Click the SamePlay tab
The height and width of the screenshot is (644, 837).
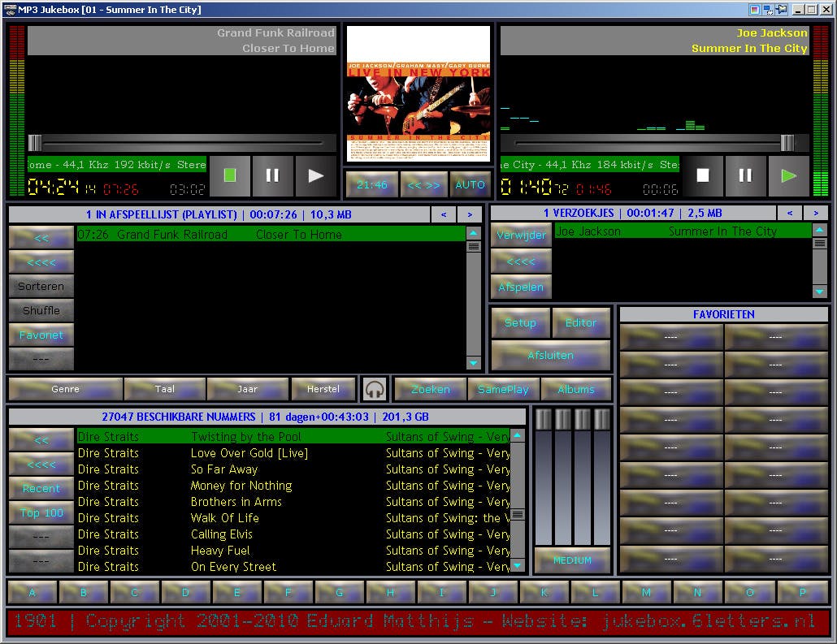(503, 390)
